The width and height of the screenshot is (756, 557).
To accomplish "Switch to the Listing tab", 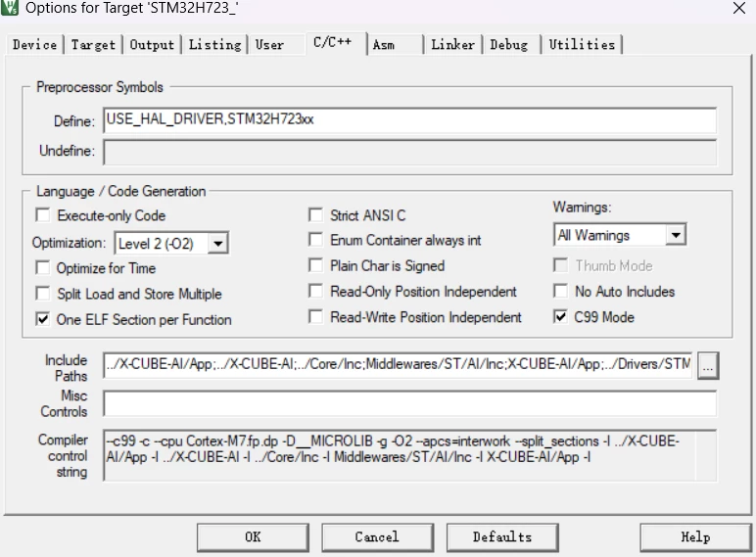I will pyautogui.click(x=214, y=45).
